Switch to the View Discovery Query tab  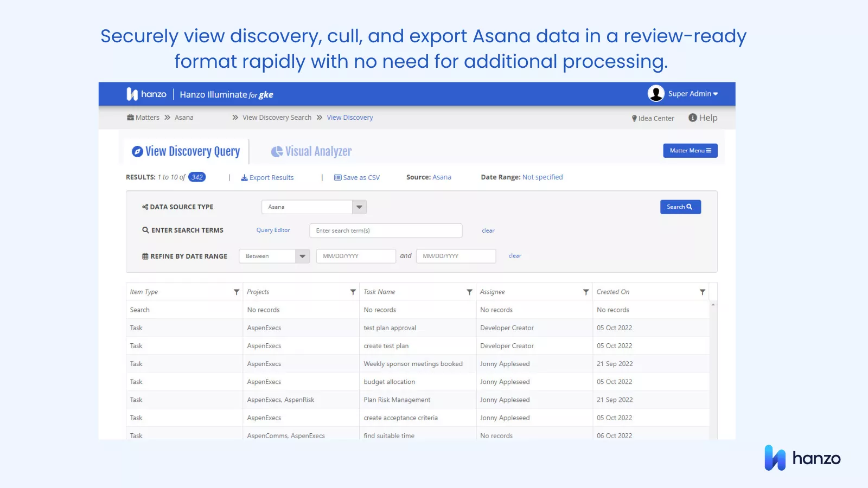click(186, 151)
